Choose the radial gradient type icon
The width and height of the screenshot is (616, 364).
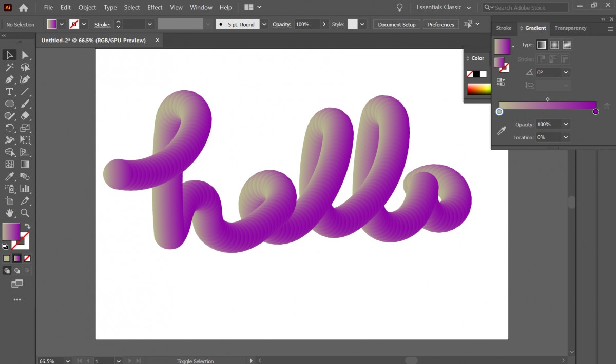tap(554, 45)
